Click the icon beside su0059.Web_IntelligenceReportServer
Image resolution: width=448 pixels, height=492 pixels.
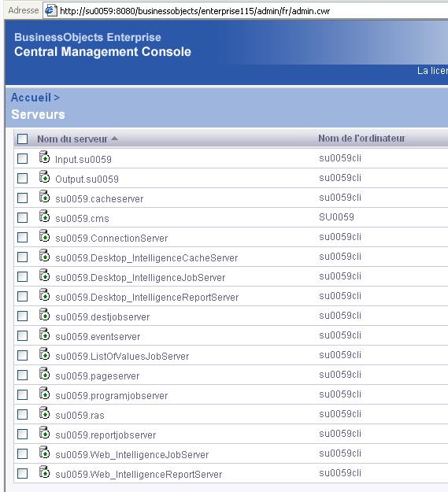click(x=44, y=472)
